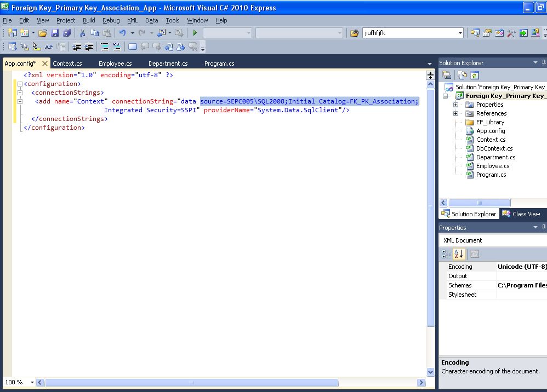This screenshot has width=547, height=392.
Task: Click the Properties Window toolbar icon
Action: 487,33
